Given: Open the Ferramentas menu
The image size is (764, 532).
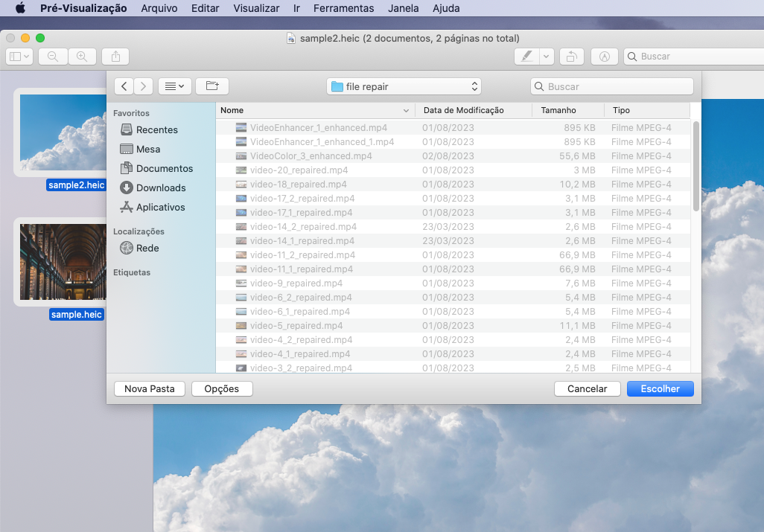Looking at the screenshot, I should (x=343, y=9).
